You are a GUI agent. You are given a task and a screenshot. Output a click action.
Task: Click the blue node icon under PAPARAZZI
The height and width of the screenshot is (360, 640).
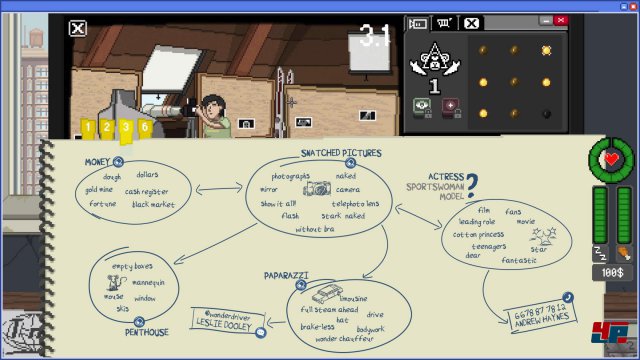pos(301,285)
